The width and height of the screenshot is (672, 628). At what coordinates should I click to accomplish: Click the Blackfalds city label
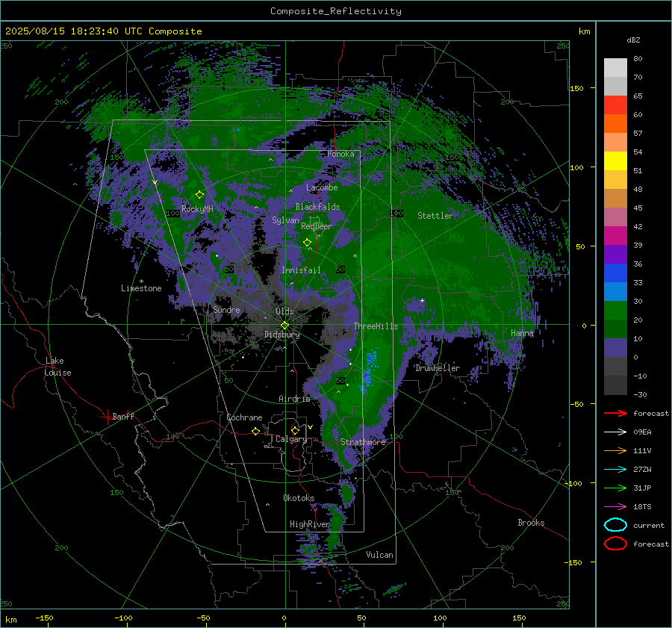pos(317,207)
